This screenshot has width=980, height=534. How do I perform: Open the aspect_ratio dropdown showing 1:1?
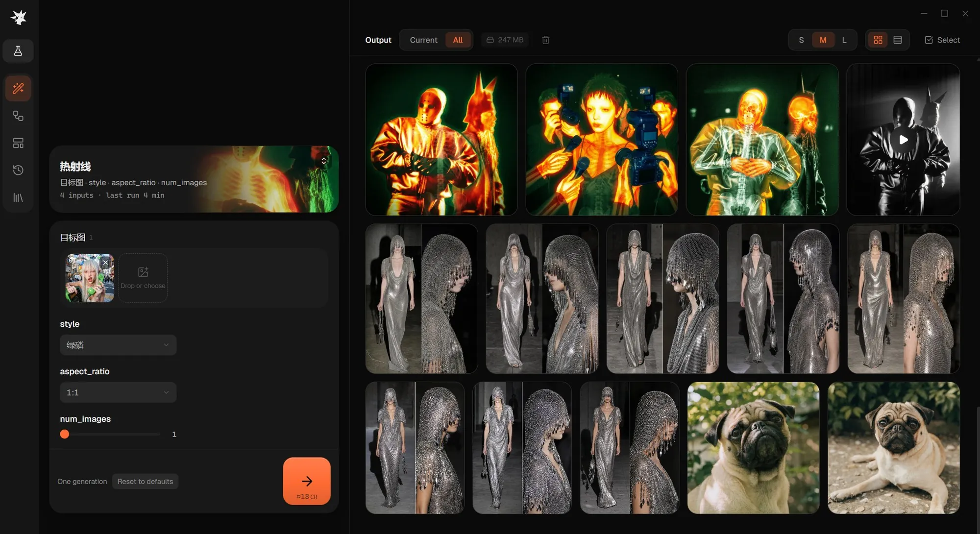pos(118,392)
